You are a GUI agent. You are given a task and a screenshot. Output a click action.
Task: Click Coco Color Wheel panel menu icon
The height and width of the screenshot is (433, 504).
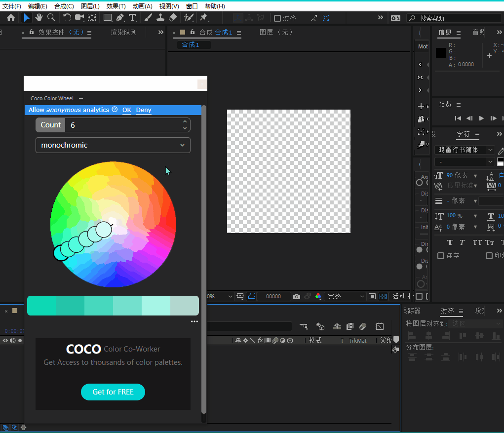81,98
